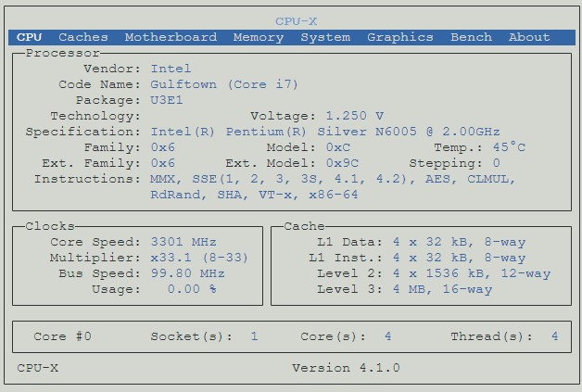Click the Version 4.1.0 text
Viewport: 582px width, 392px height.
click(346, 368)
